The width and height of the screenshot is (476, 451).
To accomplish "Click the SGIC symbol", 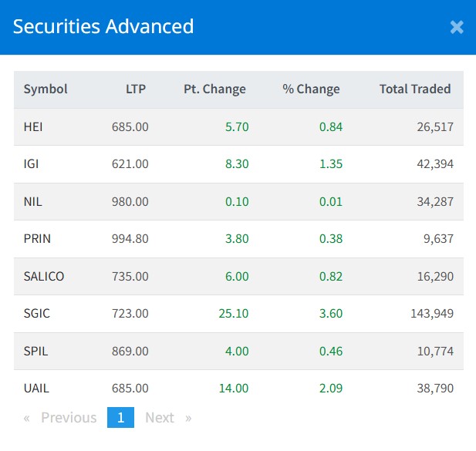I will (x=36, y=313).
